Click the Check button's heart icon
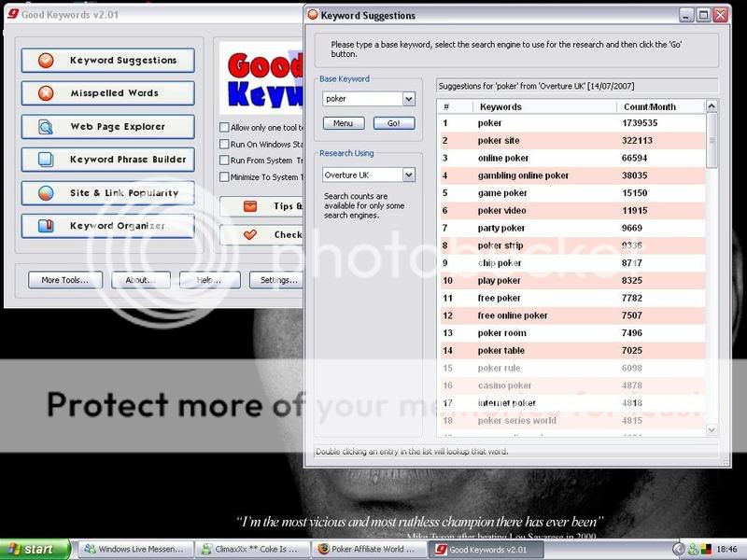Viewport: 747px width, 560px height. coord(250,235)
